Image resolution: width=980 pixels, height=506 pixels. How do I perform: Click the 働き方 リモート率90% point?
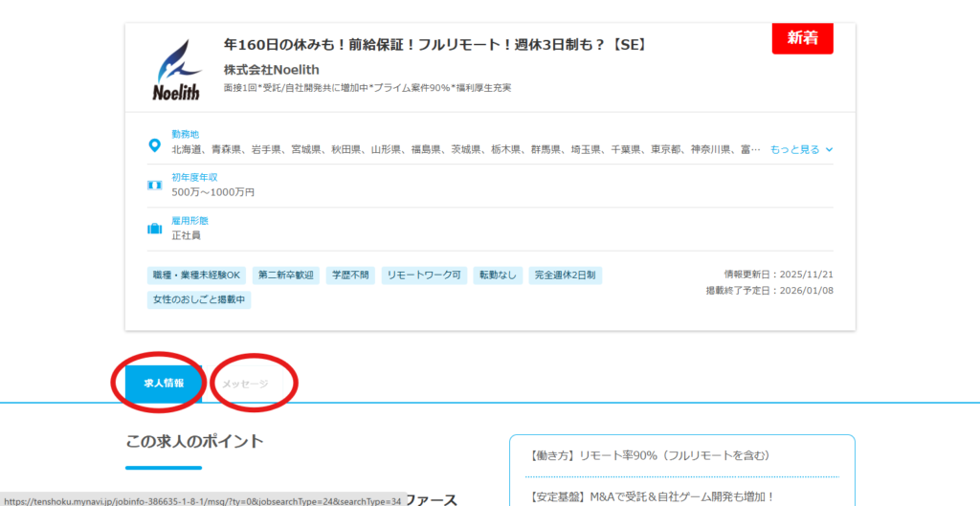point(650,456)
